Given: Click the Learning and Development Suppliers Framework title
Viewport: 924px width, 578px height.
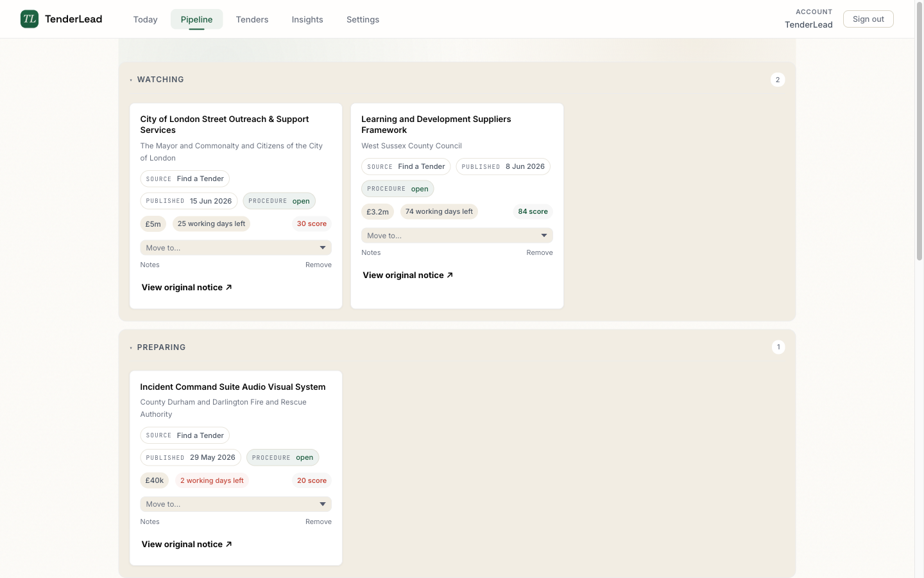Looking at the screenshot, I should pos(436,125).
